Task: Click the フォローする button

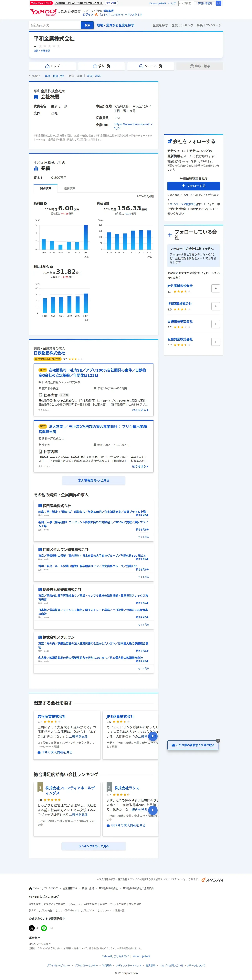Action: click(x=194, y=186)
